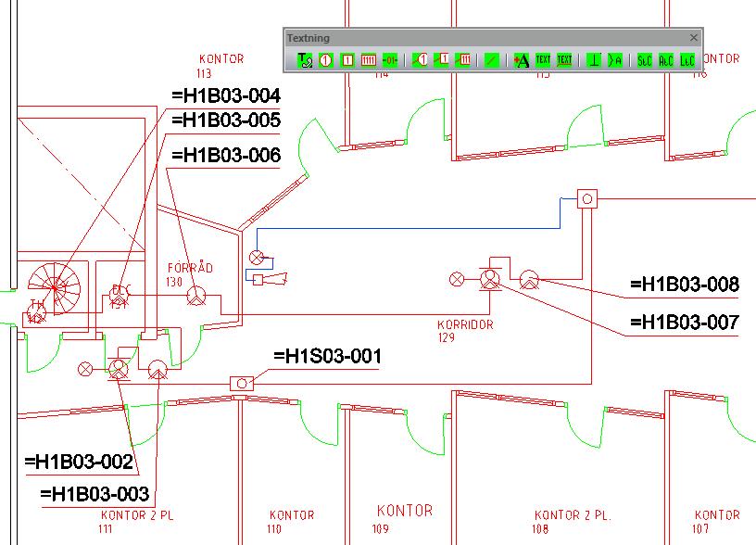Click the AtC toolbar icon

point(666,60)
